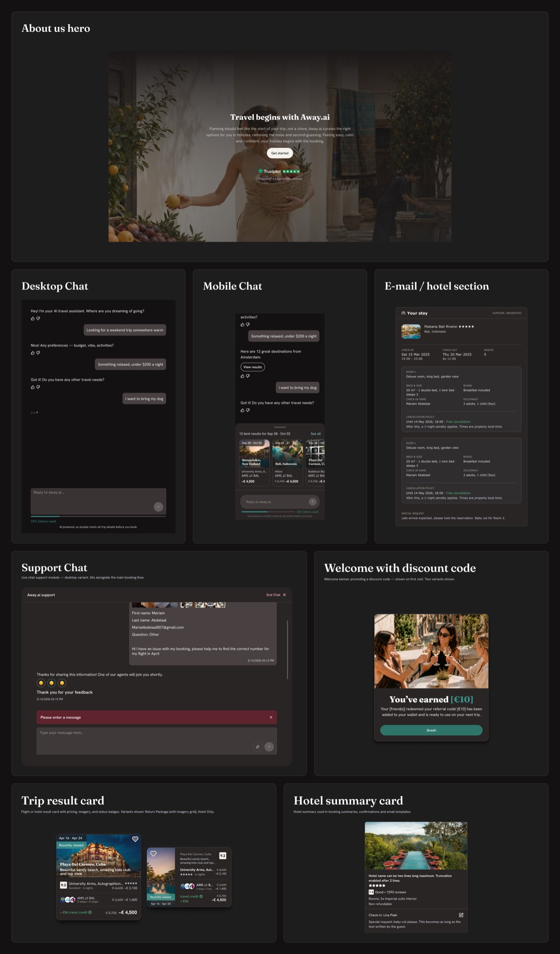The height and width of the screenshot is (954, 560).
Task: Click the Get started button
Action: (x=280, y=153)
